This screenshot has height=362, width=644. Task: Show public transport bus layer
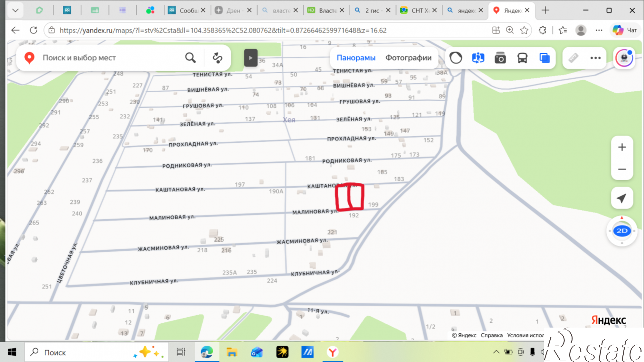[522, 58]
